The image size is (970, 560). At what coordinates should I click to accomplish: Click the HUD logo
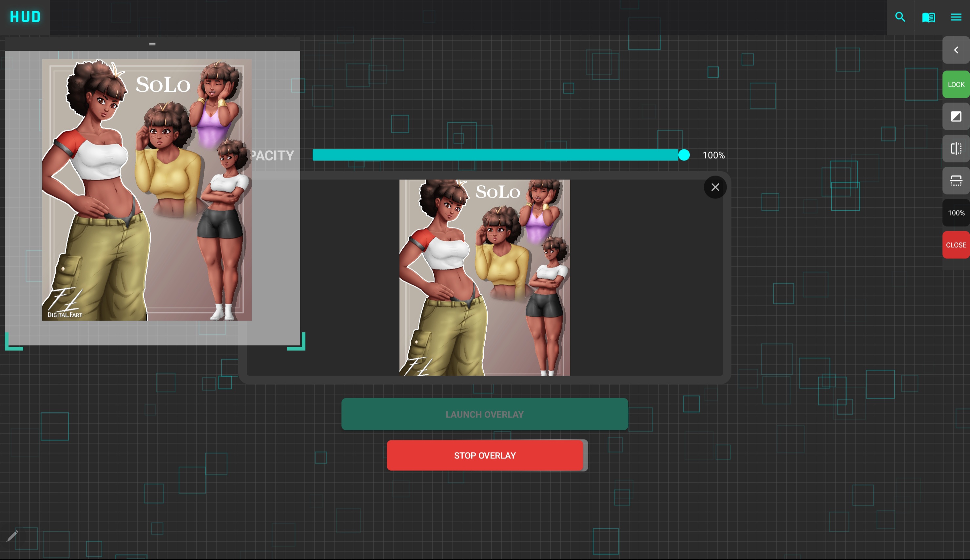coord(25,17)
